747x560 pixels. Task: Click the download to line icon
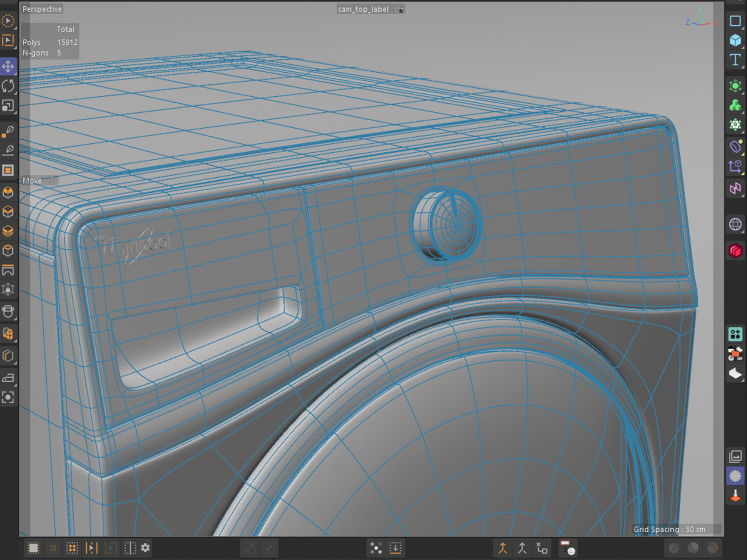[396, 548]
